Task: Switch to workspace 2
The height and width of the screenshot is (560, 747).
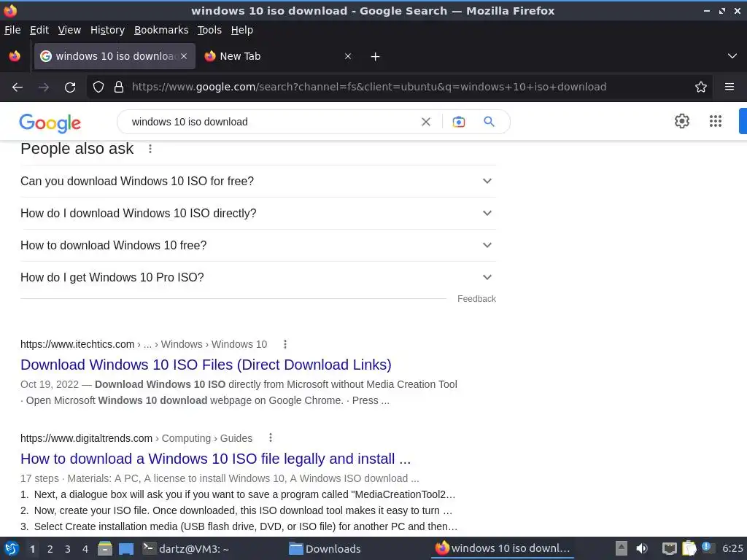Action: pos(50,549)
